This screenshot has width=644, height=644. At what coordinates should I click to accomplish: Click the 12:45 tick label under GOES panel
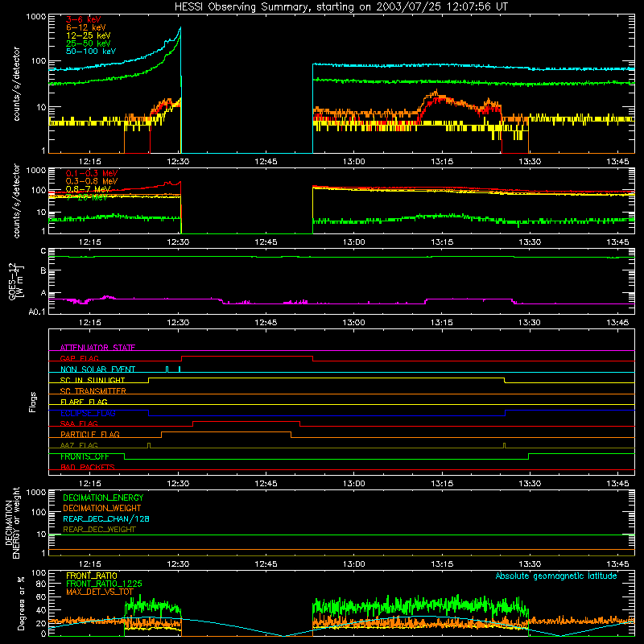click(266, 323)
